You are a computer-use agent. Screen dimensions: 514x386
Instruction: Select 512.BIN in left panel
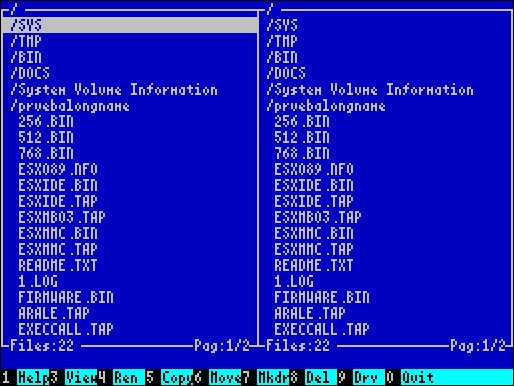[46, 137]
